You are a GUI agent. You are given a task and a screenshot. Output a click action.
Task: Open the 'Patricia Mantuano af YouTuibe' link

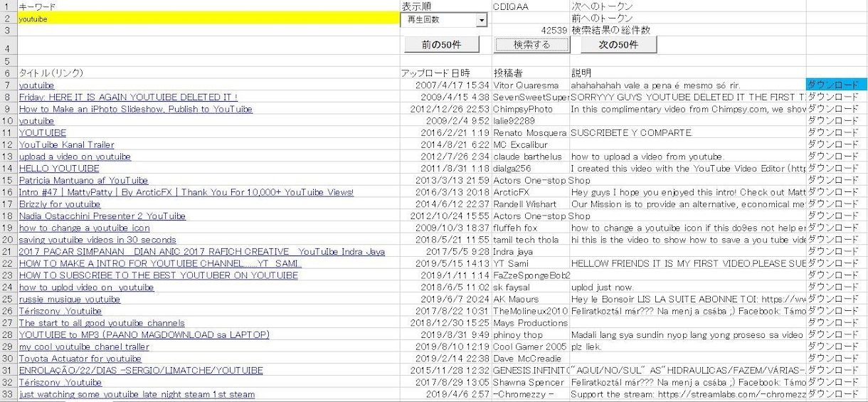[84, 181]
